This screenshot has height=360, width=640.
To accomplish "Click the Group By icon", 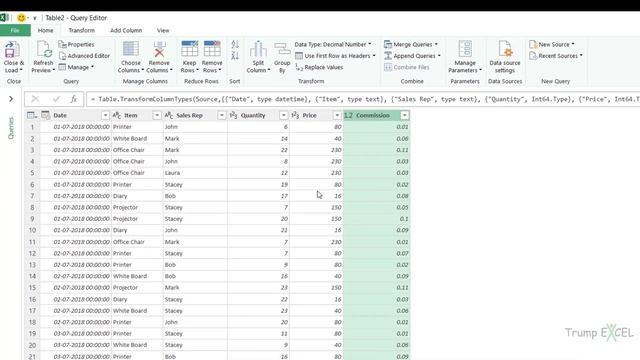I will point(282,49).
